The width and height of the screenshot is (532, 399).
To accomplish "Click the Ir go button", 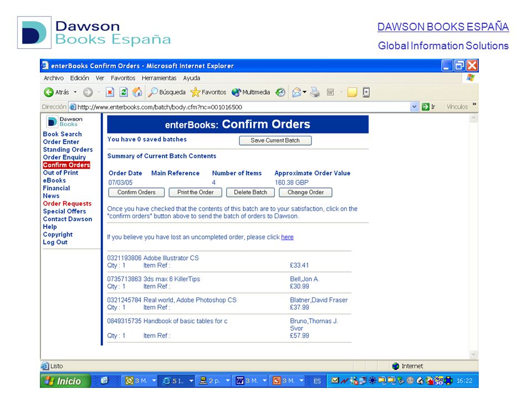I will click(x=428, y=107).
